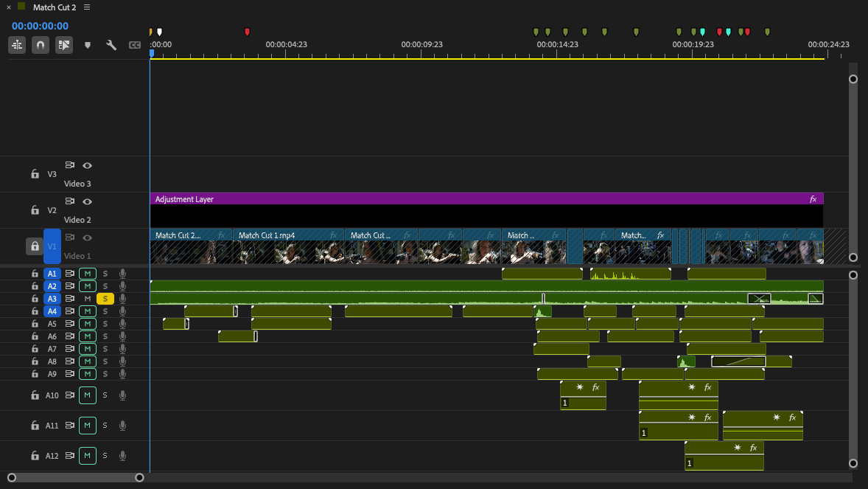Unmute track A10

pyautogui.click(x=88, y=395)
